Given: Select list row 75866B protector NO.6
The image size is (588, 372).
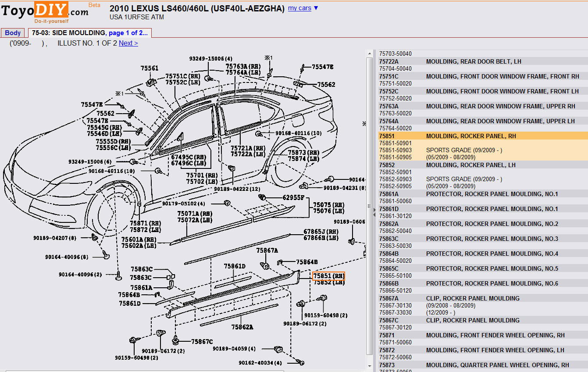Looking at the screenshot, I should pyautogui.click(x=482, y=283).
